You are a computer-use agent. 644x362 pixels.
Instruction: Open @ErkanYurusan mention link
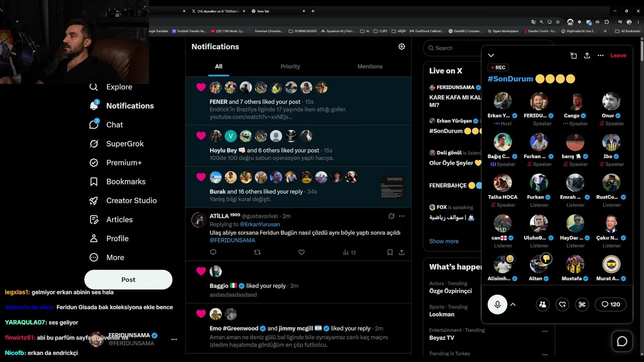pos(260,224)
